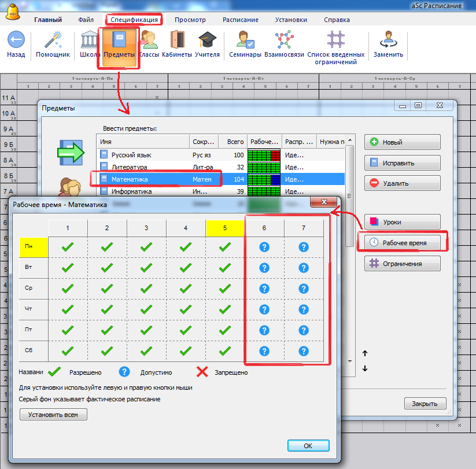Toggle Monday period 1 availability cell
476x469 pixels.
coord(68,247)
